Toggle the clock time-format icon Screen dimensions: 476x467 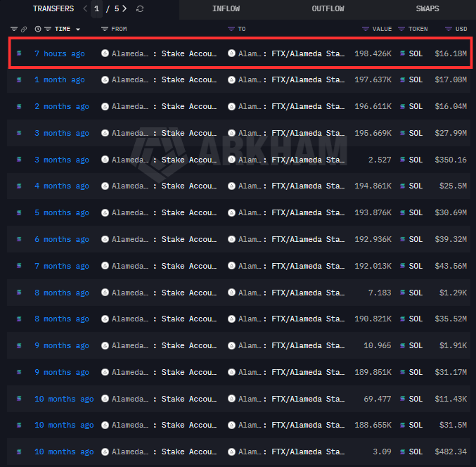click(x=38, y=29)
